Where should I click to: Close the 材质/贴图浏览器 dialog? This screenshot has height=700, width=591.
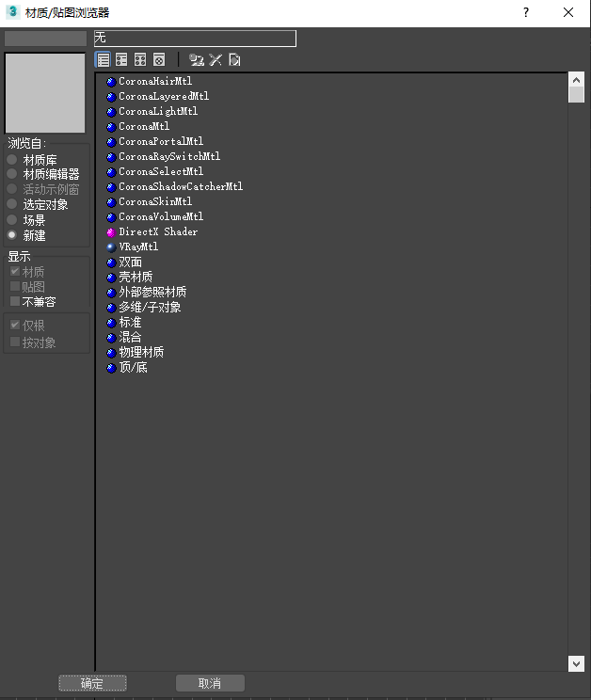568,12
